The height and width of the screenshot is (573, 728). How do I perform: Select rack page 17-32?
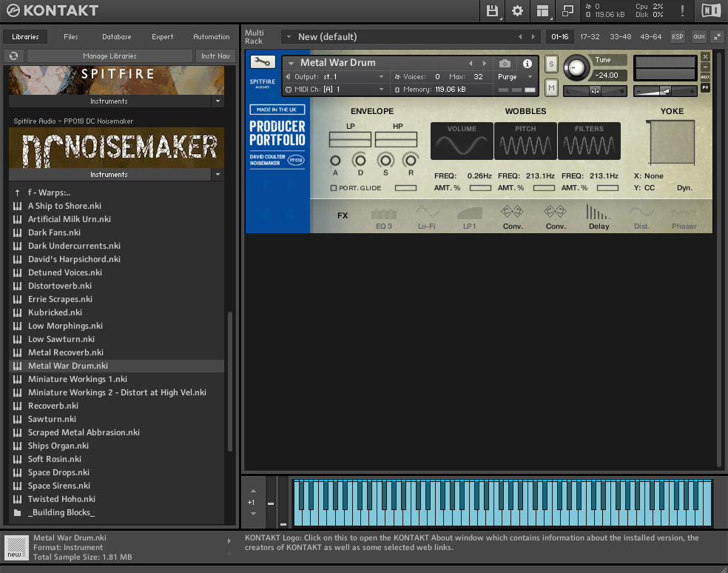[590, 37]
